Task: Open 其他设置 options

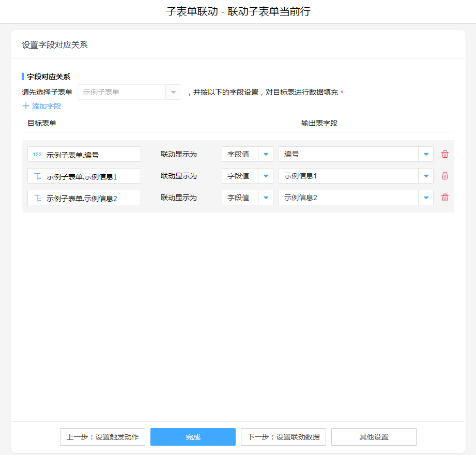Action: point(374,437)
